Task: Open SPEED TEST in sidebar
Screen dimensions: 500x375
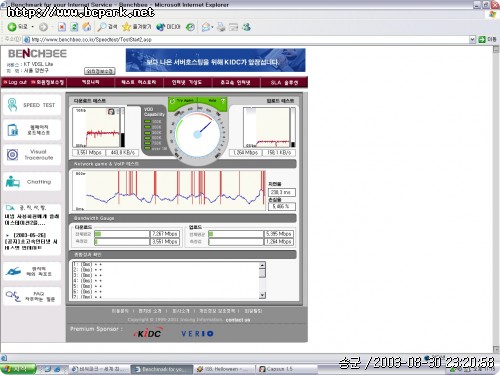Action: [32, 105]
